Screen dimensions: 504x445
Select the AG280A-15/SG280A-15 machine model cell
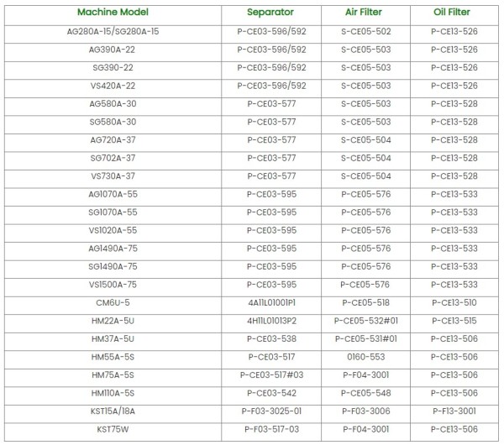coord(113,31)
